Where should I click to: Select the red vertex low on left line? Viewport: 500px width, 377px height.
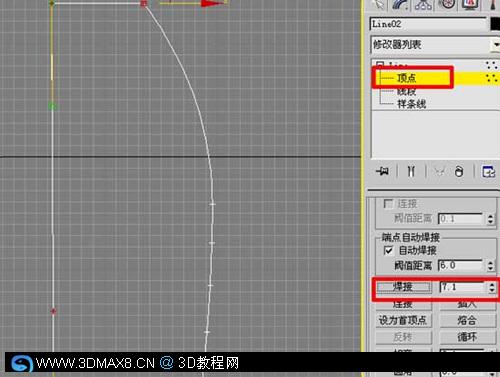[53, 311]
